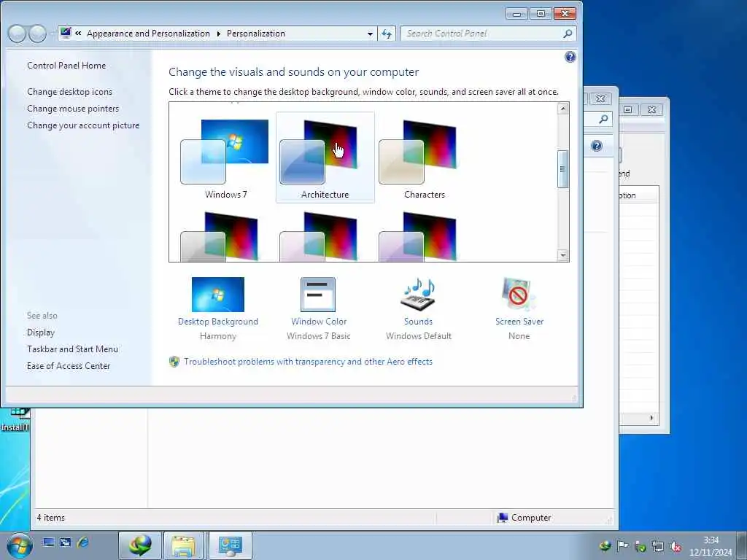The width and height of the screenshot is (747, 560).
Task: Open Window Color settings icon
Action: coord(318,295)
